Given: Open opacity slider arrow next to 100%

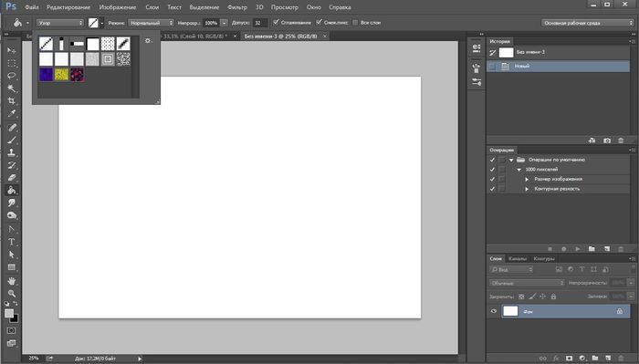Looking at the screenshot, I should (x=224, y=23).
